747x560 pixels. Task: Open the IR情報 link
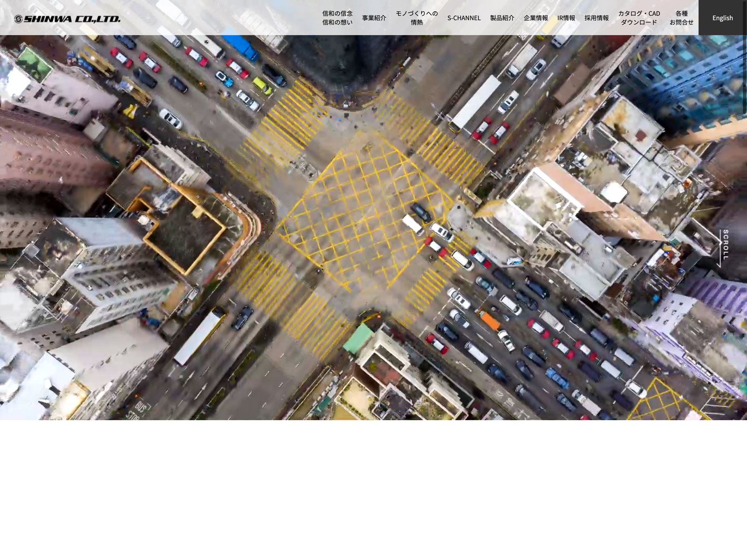pos(566,18)
